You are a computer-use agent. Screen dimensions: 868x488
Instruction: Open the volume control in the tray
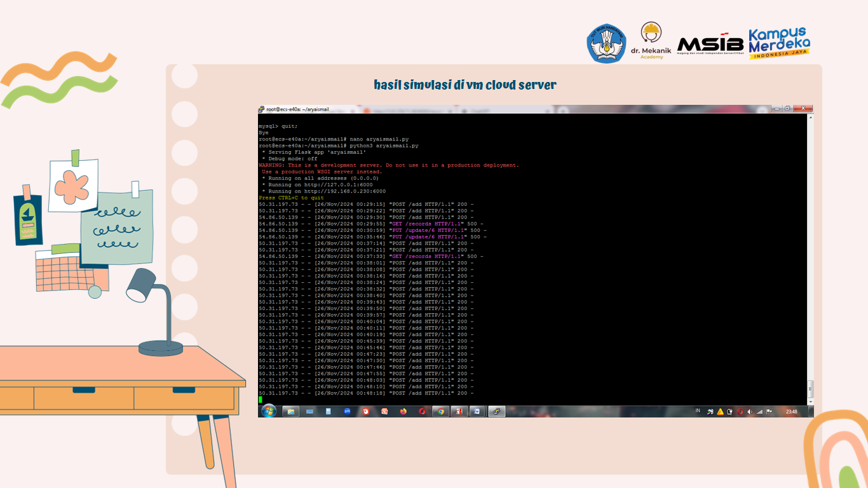coord(750,412)
